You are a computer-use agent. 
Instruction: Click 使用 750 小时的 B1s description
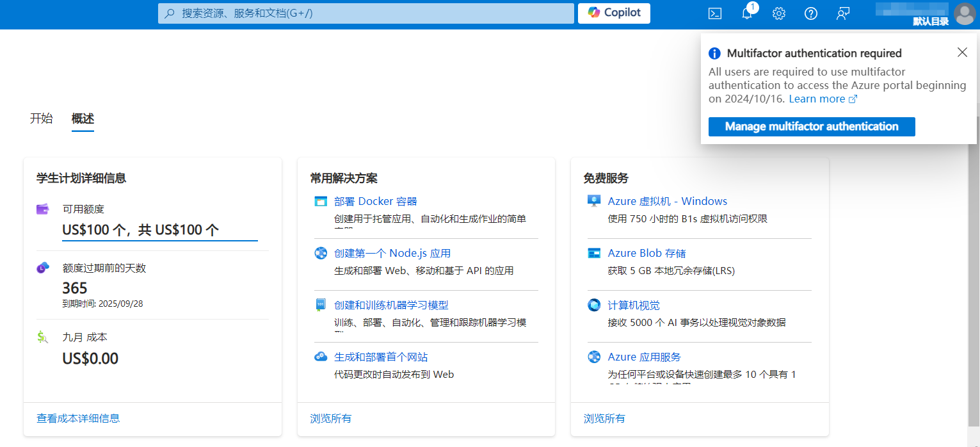tap(687, 219)
